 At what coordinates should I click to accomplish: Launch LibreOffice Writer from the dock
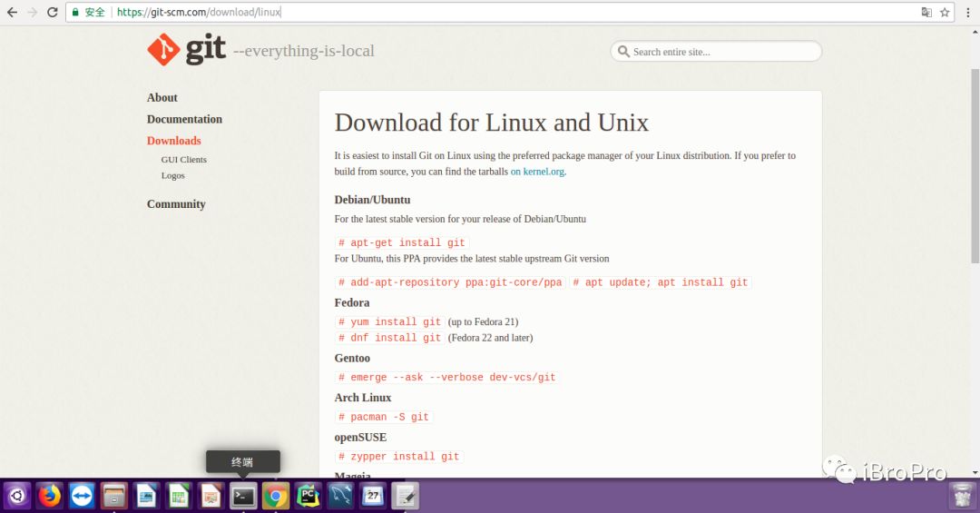click(x=146, y=497)
